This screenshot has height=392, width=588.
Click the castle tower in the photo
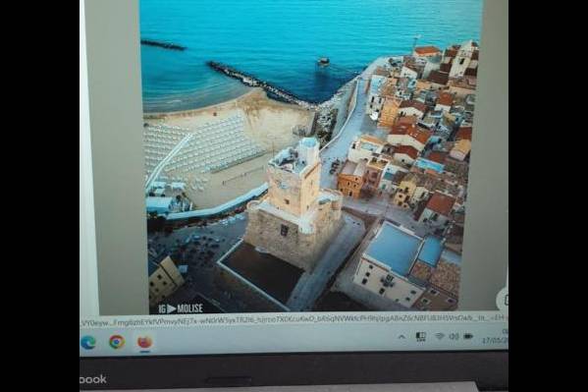click(294, 202)
